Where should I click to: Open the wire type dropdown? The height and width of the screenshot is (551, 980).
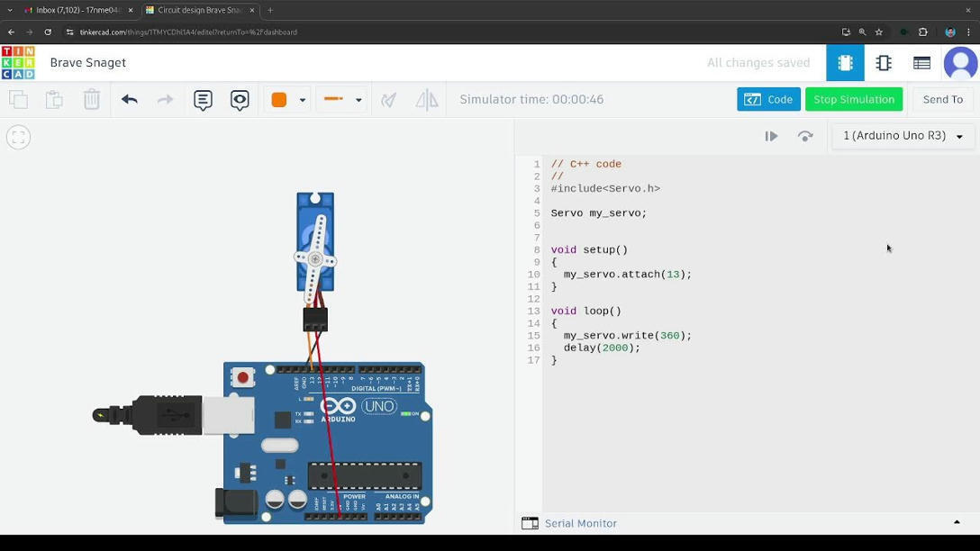358,100
